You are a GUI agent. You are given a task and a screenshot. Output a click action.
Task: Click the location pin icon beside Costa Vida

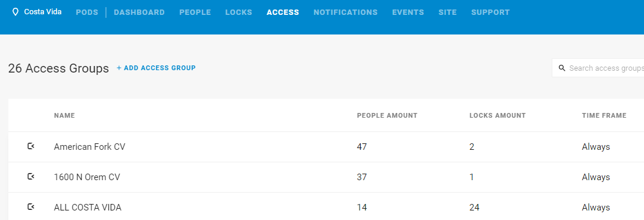15,12
